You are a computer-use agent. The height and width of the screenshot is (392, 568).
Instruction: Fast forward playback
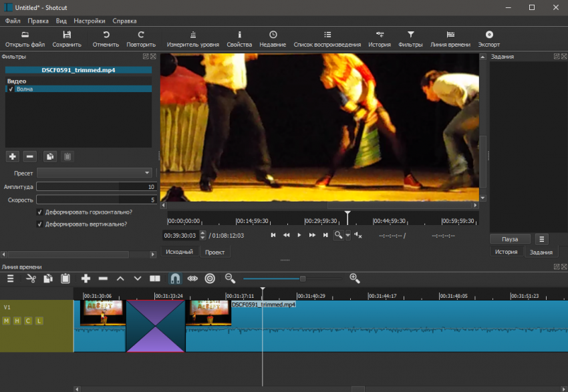[312, 235]
